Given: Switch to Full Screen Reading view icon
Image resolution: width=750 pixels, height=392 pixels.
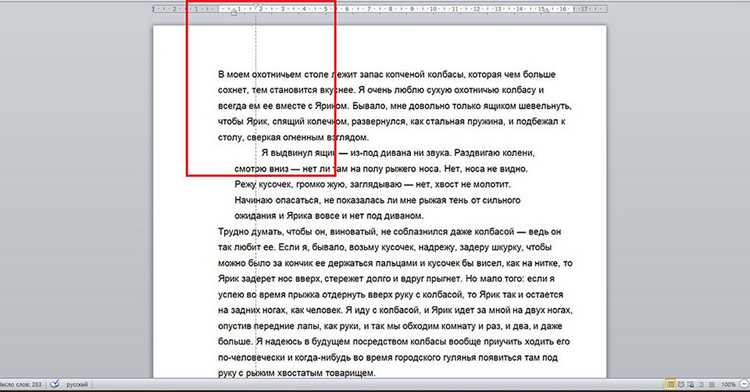Looking at the screenshot, I should click(x=681, y=384).
